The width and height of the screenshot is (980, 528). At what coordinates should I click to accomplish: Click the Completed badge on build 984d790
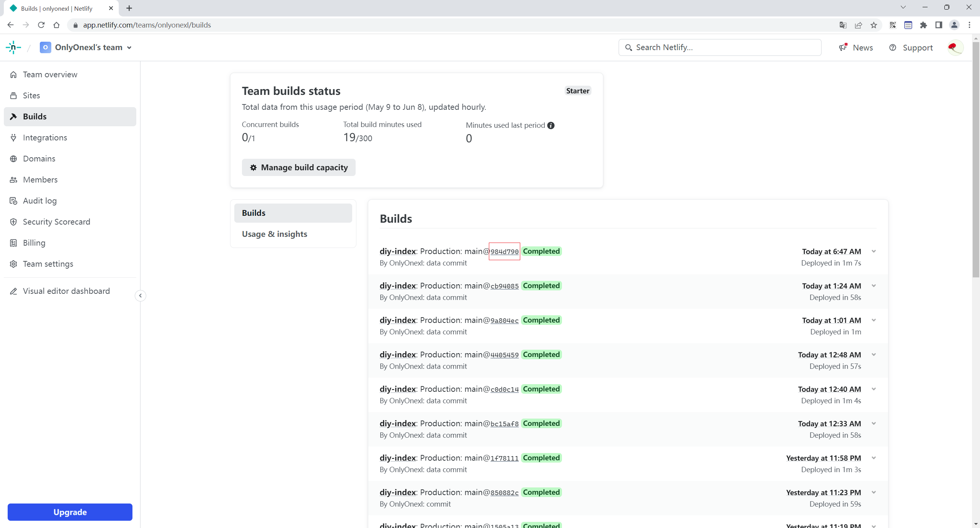pyautogui.click(x=541, y=251)
